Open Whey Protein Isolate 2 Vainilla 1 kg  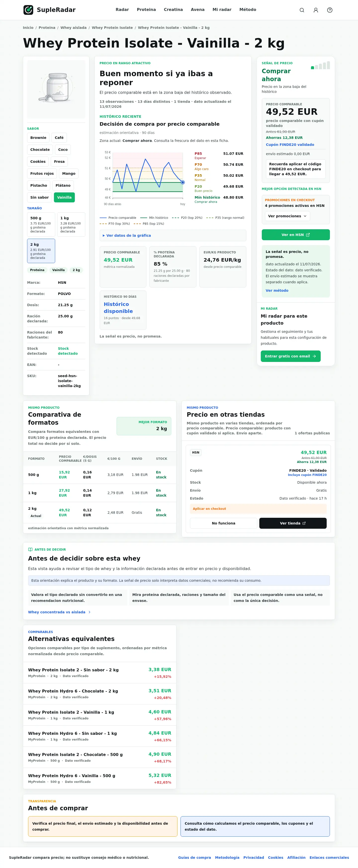coord(100,715)
